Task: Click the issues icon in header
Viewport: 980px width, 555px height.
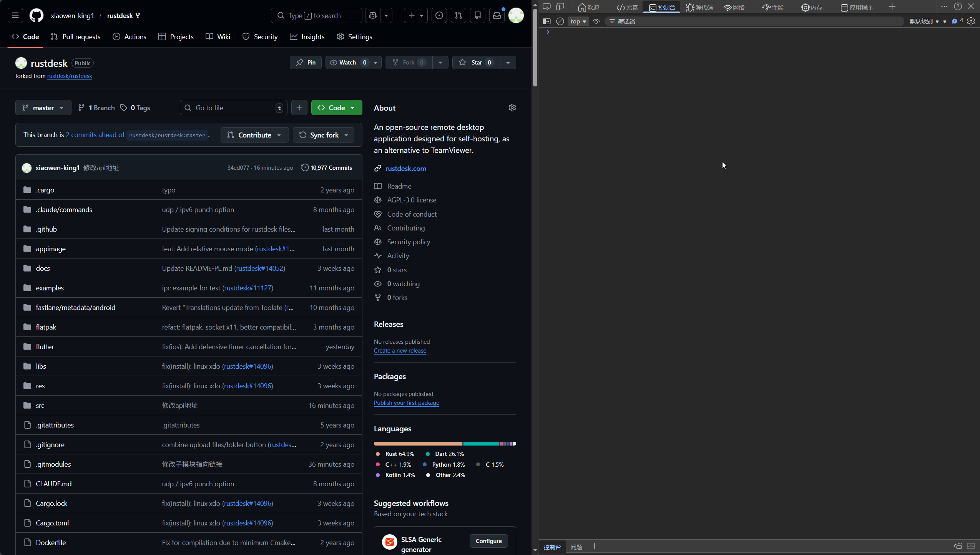Action: tap(439, 15)
